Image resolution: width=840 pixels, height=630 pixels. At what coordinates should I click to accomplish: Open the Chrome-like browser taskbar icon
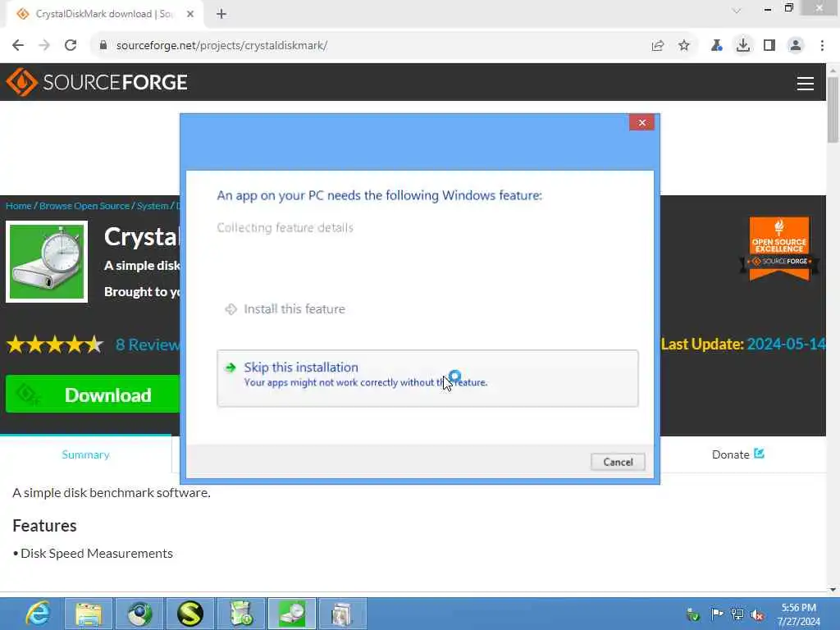click(139, 614)
